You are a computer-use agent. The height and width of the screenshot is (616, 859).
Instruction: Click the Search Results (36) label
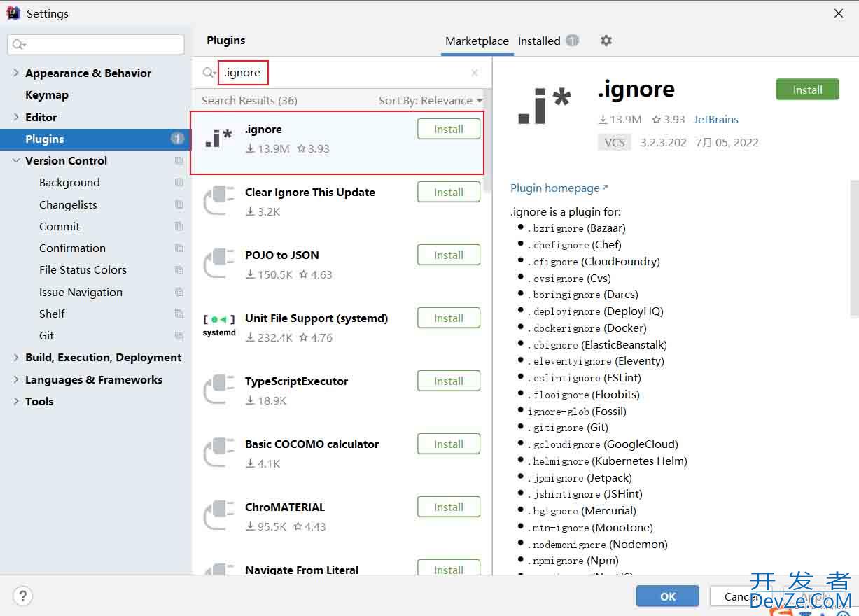[249, 101]
